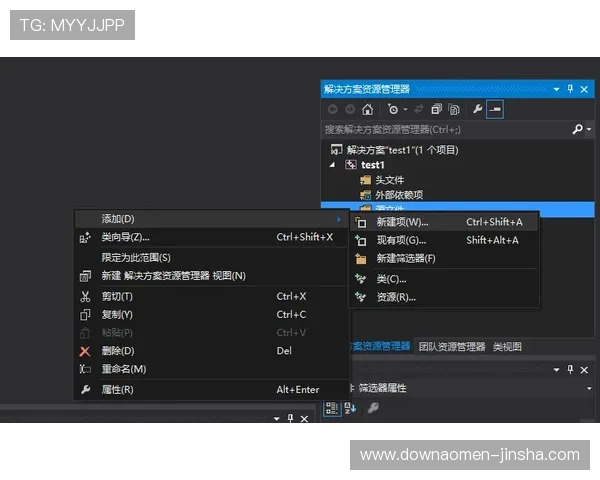Toggle the preview selected items button
The height and width of the screenshot is (480, 600).
494,109
